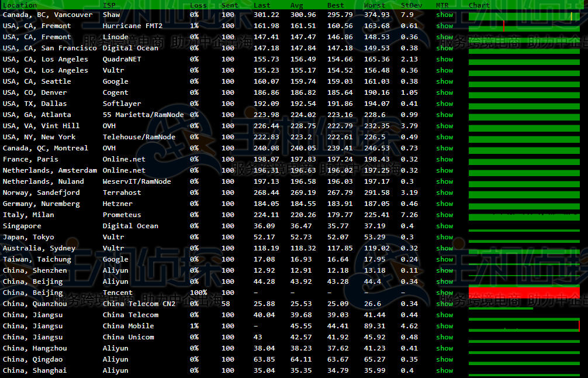Show MTR for San Francisco Digital Ocean
The height and width of the screenshot is (378, 588).
pyautogui.click(x=444, y=48)
